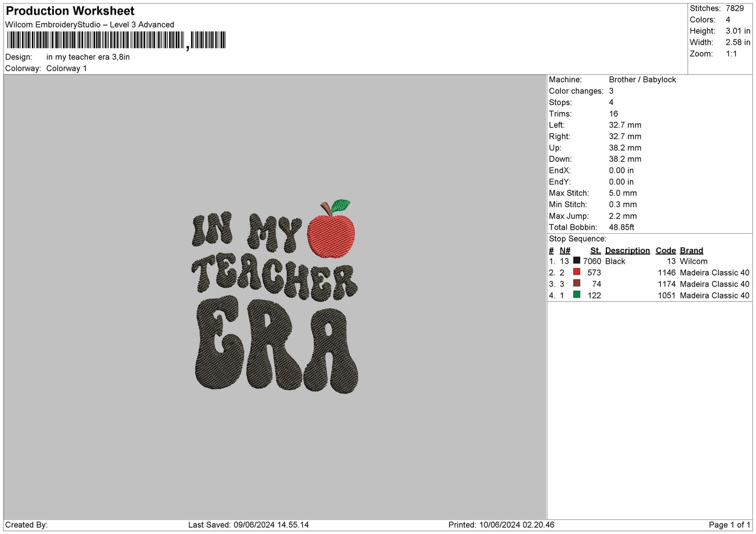
Task: Click the 'Description' column header
Action: tap(627, 251)
